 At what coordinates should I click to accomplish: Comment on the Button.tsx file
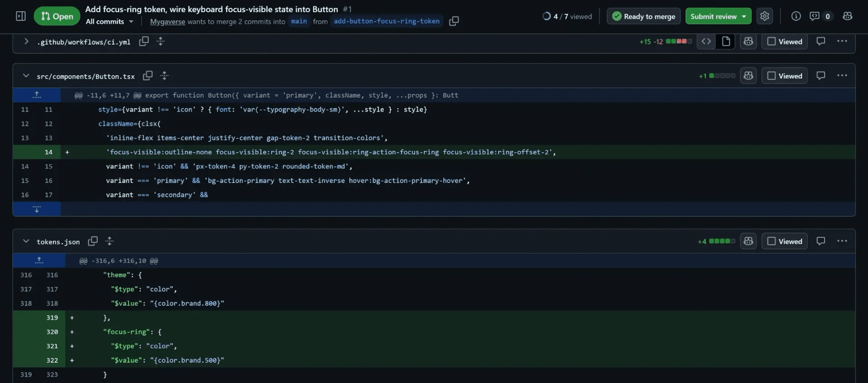[x=821, y=76]
